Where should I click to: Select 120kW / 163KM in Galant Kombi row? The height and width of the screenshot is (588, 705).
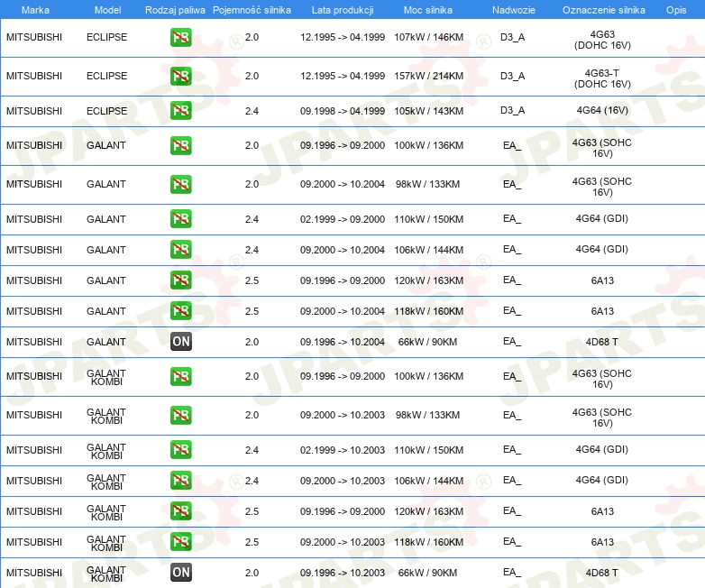tap(428, 511)
